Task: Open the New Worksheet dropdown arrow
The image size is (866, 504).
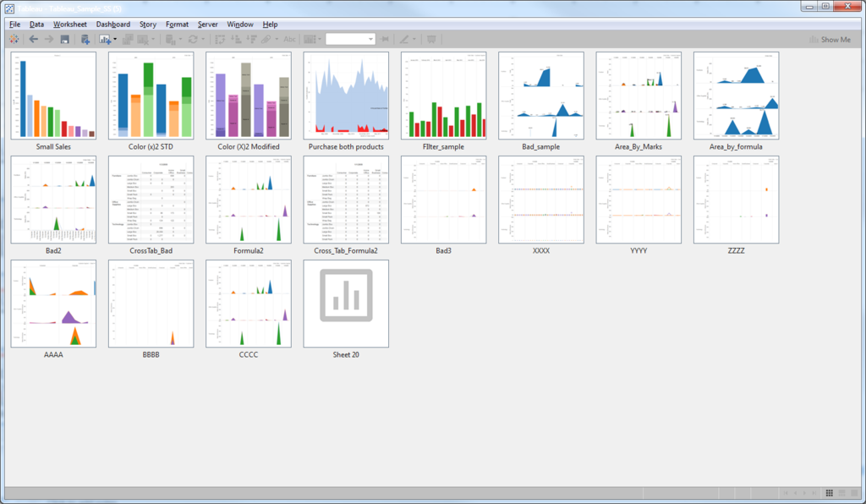Action: pos(115,39)
